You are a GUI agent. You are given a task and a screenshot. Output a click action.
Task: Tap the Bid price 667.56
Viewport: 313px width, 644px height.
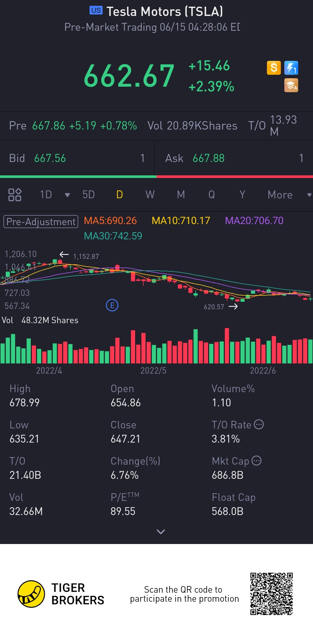pyautogui.click(x=50, y=158)
